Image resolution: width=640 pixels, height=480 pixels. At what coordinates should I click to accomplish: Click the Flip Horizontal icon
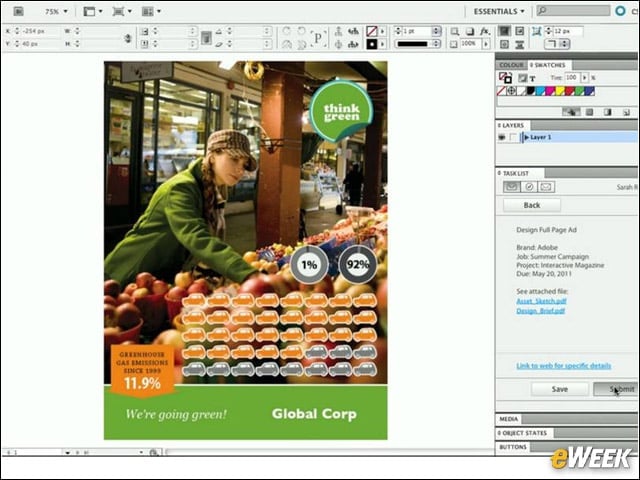pyautogui.click(x=287, y=44)
